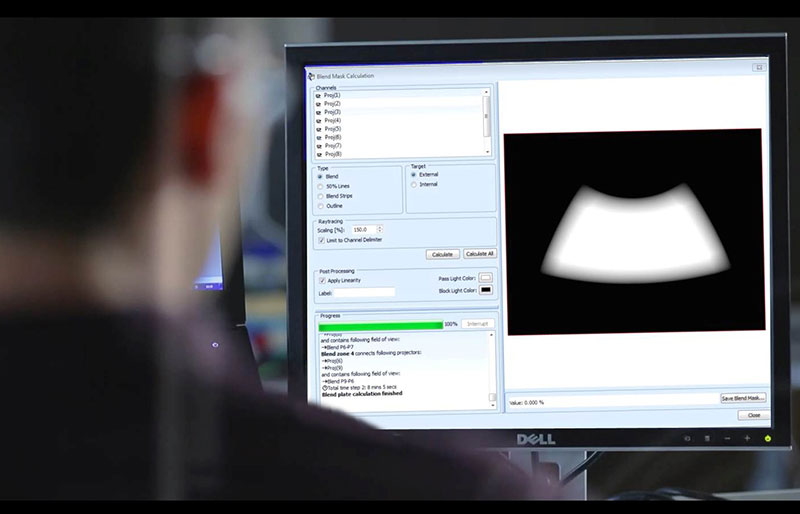Click into the Label text field
The width and height of the screenshot is (800, 514).
coord(364,292)
